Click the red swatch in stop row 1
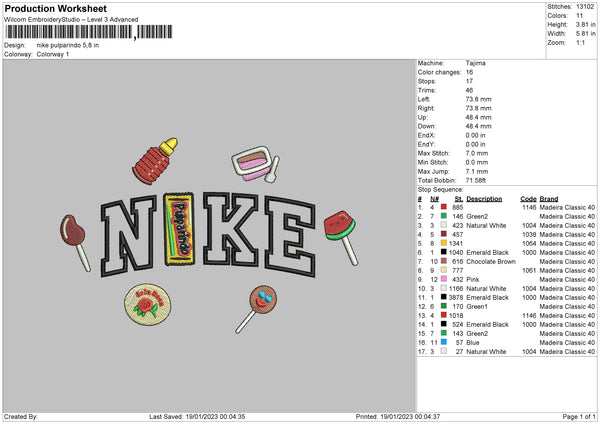This screenshot has height=424, width=600. coord(443,207)
